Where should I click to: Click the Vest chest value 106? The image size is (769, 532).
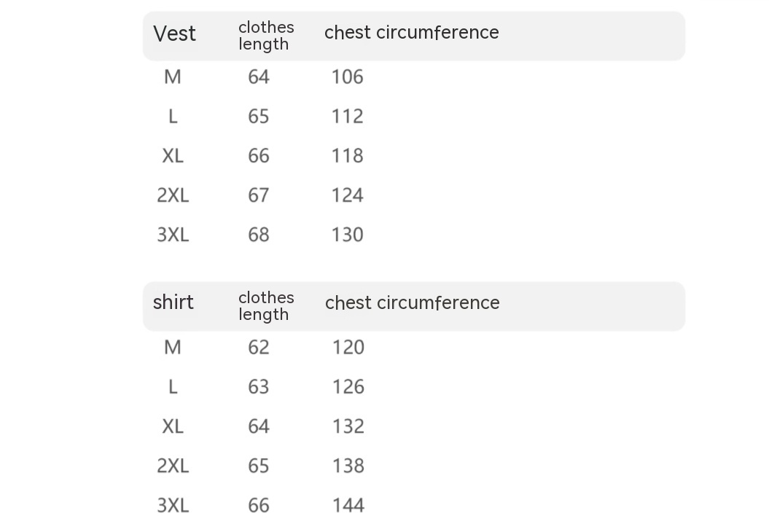coord(347,77)
